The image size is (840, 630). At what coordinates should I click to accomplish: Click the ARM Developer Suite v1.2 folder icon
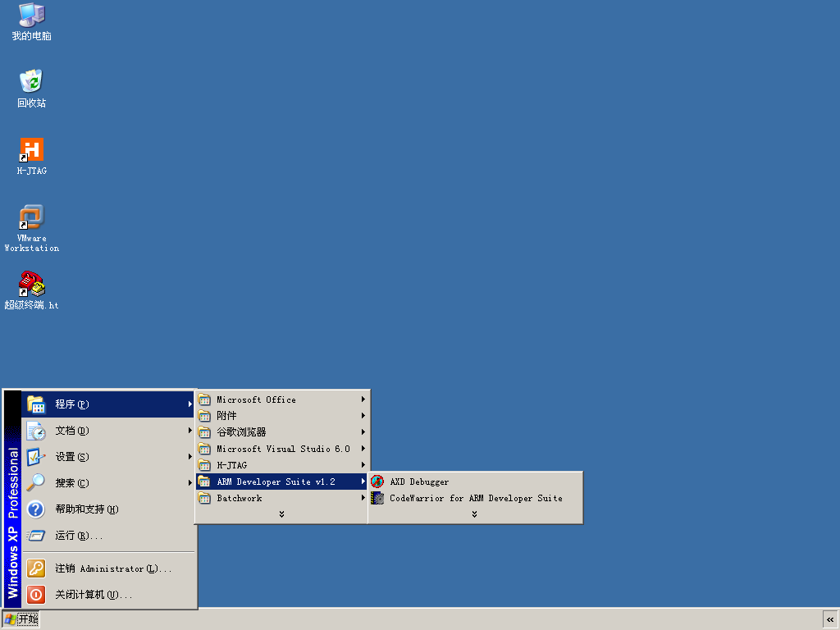tap(204, 482)
